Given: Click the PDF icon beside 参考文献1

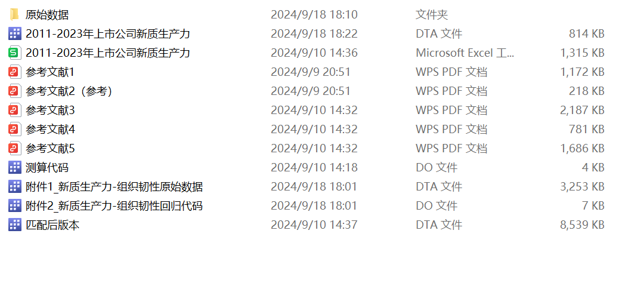Looking at the screenshot, I should (15, 72).
